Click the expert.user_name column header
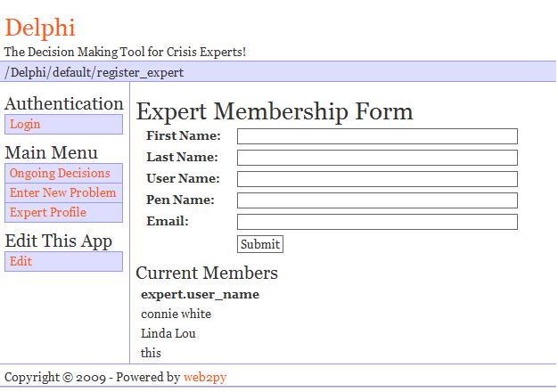 click(200, 294)
